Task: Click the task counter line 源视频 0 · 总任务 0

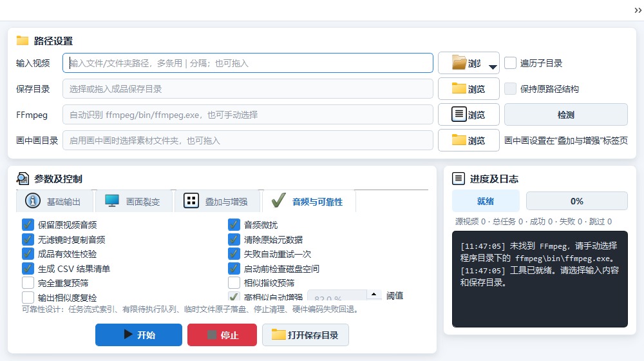Action: pyautogui.click(x=533, y=222)
